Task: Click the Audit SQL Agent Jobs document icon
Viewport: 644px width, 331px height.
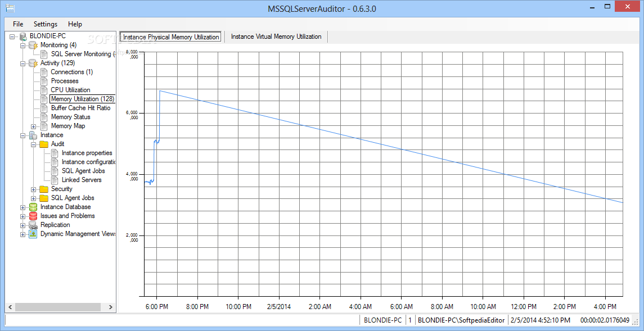Action: [55, 171]
